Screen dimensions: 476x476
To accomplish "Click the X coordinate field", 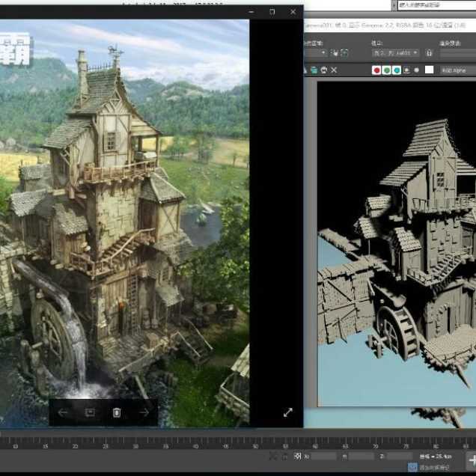I will coord(323,457).
